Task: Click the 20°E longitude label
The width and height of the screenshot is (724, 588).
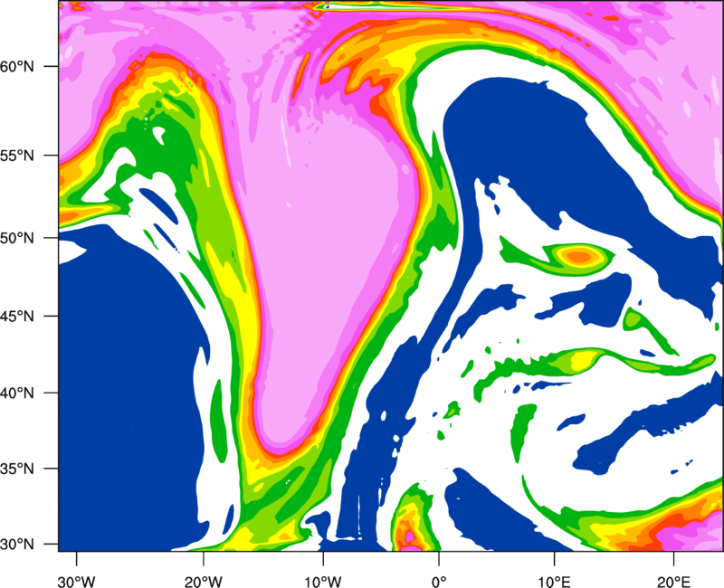Action: pos(673,582)
